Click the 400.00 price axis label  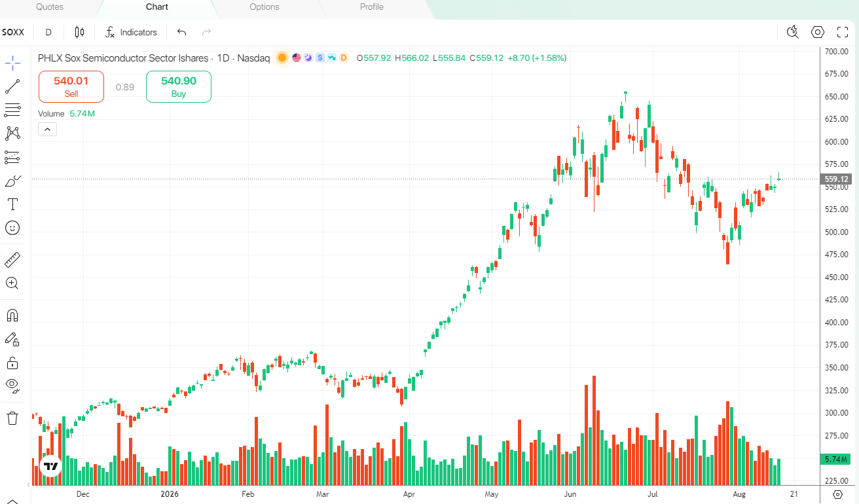click(837, 322)
